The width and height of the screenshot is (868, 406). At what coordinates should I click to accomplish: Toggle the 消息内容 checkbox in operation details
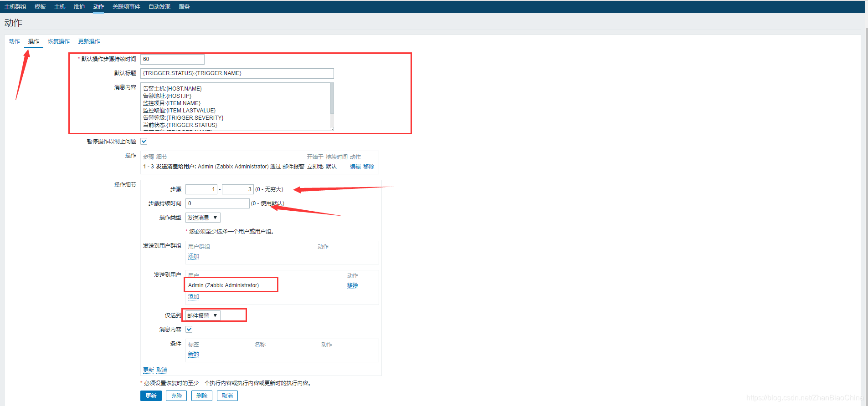pyautogui.click(x=189, y=330)
